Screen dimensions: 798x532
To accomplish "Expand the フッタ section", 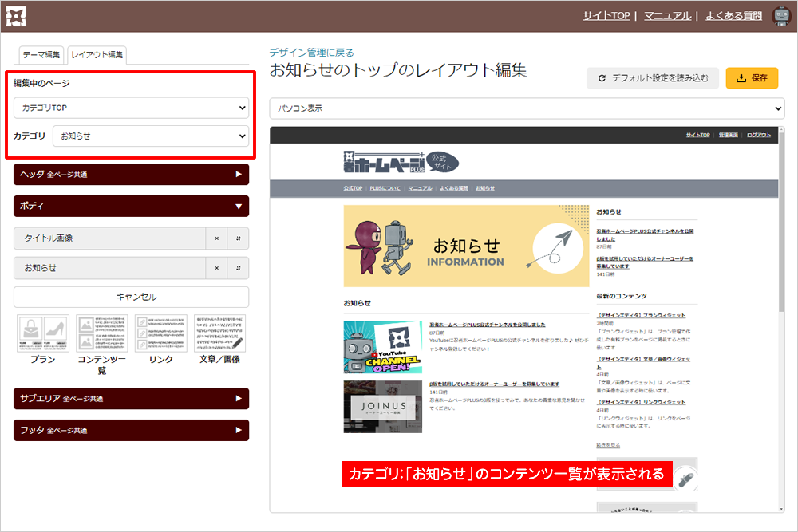I will [131, 431].
